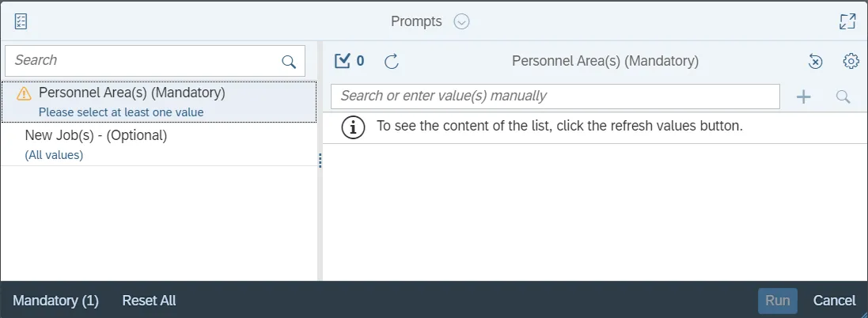Click the warning icon next to Personnel Area(s)
This screenshot has width=868, height=318.
pos(24,94)
